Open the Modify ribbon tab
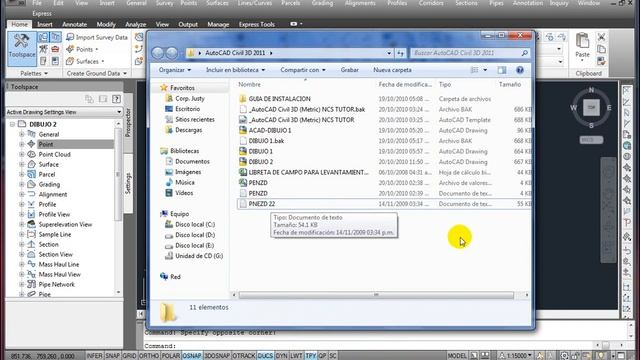This screenshot has width=640, height=360. click(106, 24)
